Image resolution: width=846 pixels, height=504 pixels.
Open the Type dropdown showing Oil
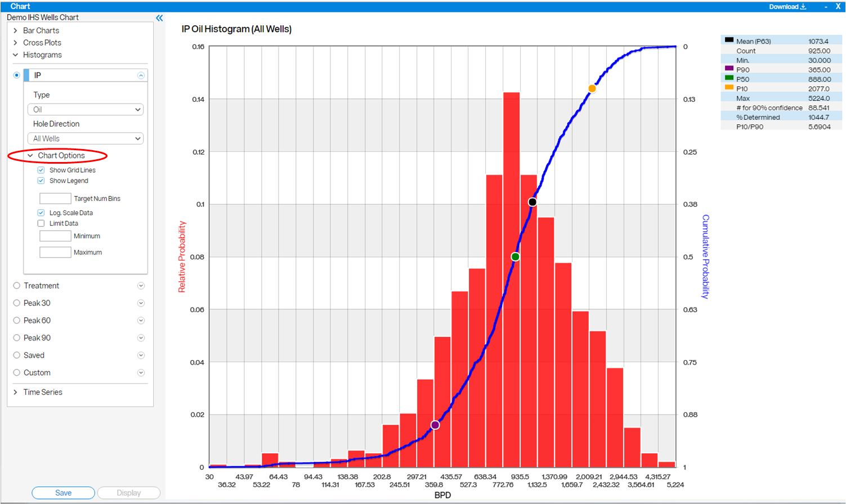(86, 110)
